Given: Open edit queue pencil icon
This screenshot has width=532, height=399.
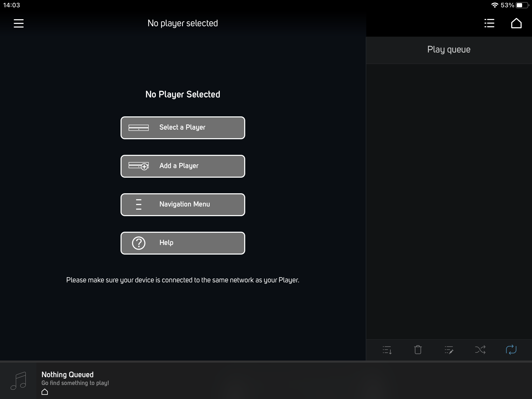Looking at the screenshot, I should tap(449, 350).
